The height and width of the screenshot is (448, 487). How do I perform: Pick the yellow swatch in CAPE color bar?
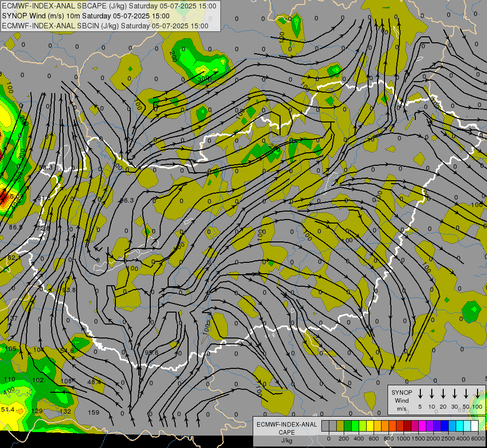[x=370, y=426]
